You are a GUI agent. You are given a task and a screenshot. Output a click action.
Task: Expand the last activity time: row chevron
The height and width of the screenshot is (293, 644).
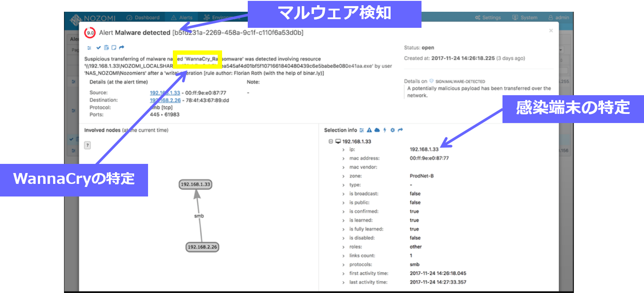click(343, 282)
